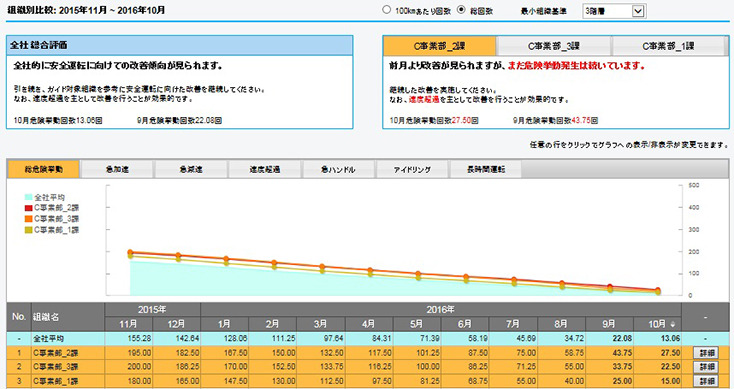Click the C事業部_3課 orange legend swatch

pos(28,219)
